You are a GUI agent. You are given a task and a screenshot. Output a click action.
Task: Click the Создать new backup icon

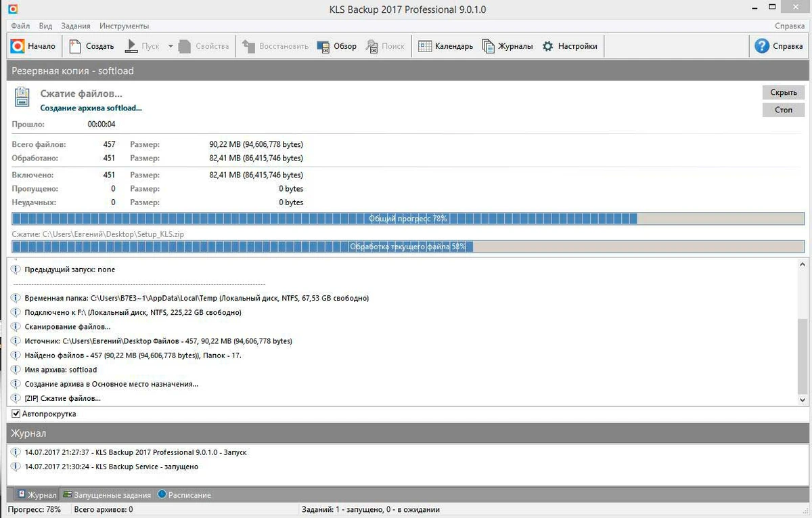(x=74, y=46)
